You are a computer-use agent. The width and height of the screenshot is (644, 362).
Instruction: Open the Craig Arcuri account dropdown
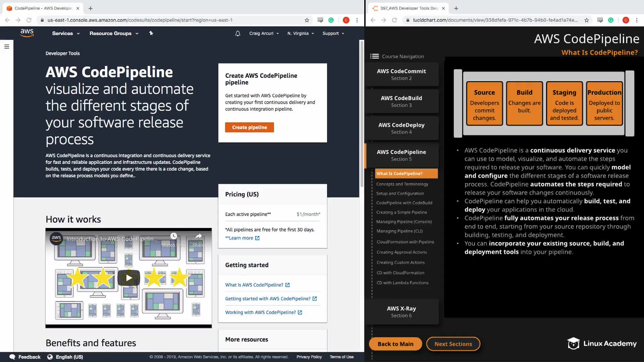pyautogui.click(x=264, y=34)
